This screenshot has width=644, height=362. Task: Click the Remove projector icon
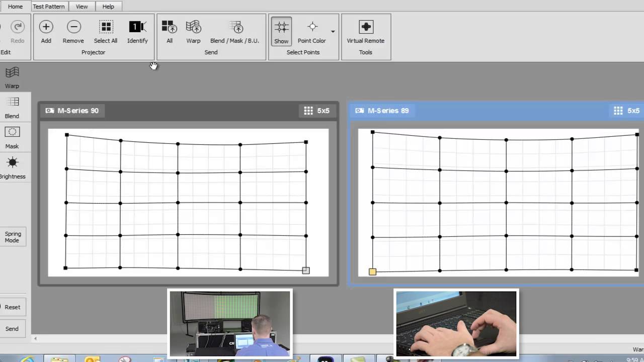pos(73,27)
